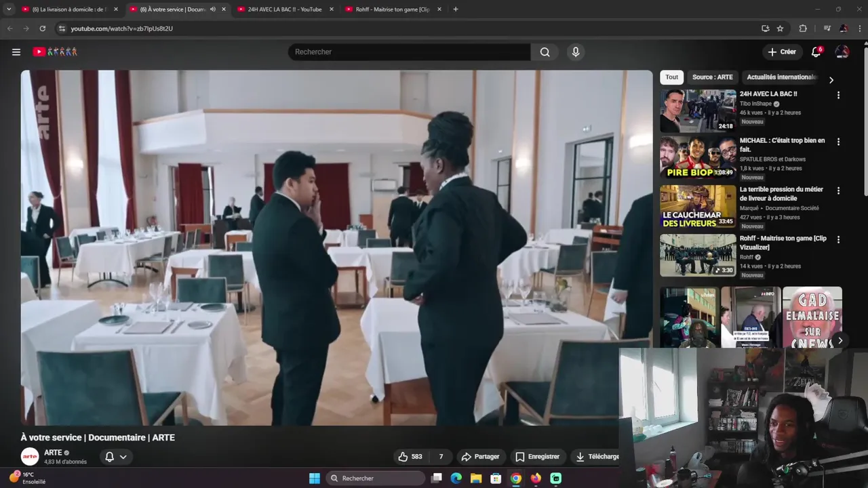Click the Chrome icon on the taskbar
The width and height of the screenshot is (868, 488).
pyautogui.click(x=516, y=479)
